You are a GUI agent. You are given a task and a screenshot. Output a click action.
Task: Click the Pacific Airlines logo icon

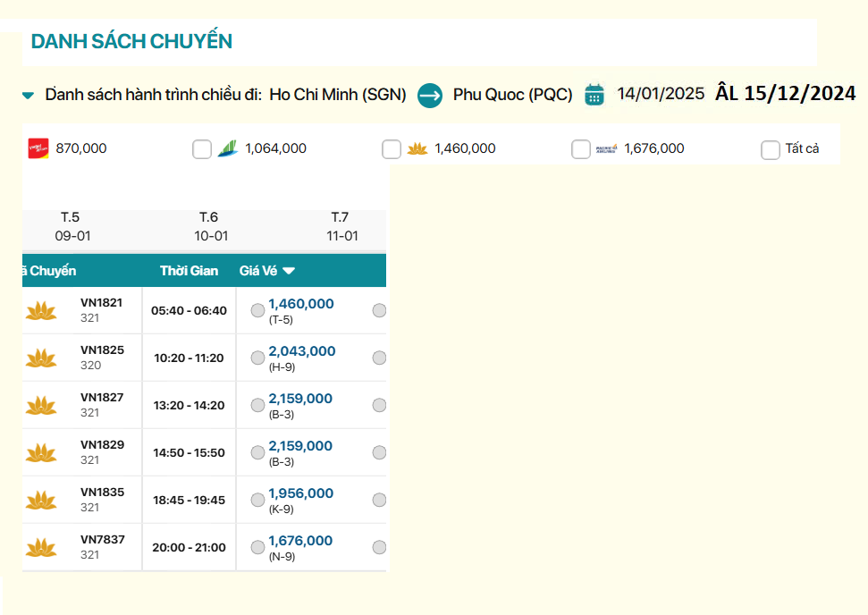pos(606,148)
